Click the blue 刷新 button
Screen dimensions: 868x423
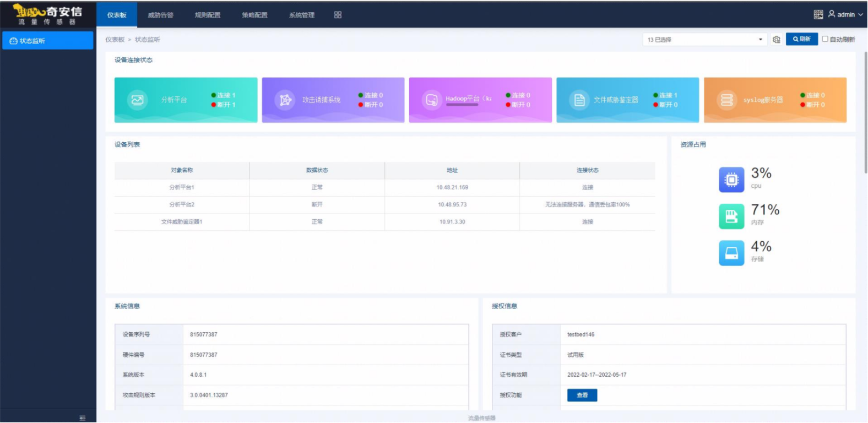coord(801,39)
